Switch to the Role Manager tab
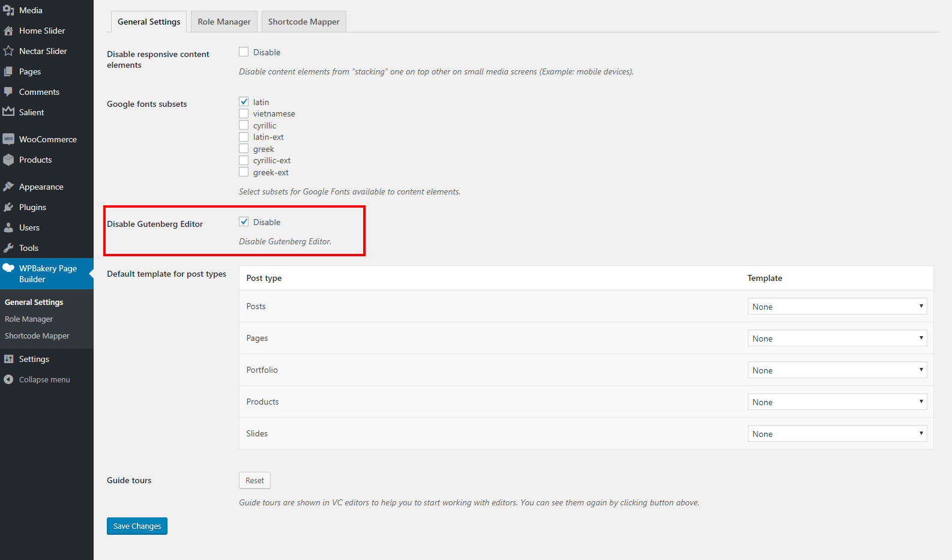The width and height of the screenshot is (952, 560). (x=224, y=22)
